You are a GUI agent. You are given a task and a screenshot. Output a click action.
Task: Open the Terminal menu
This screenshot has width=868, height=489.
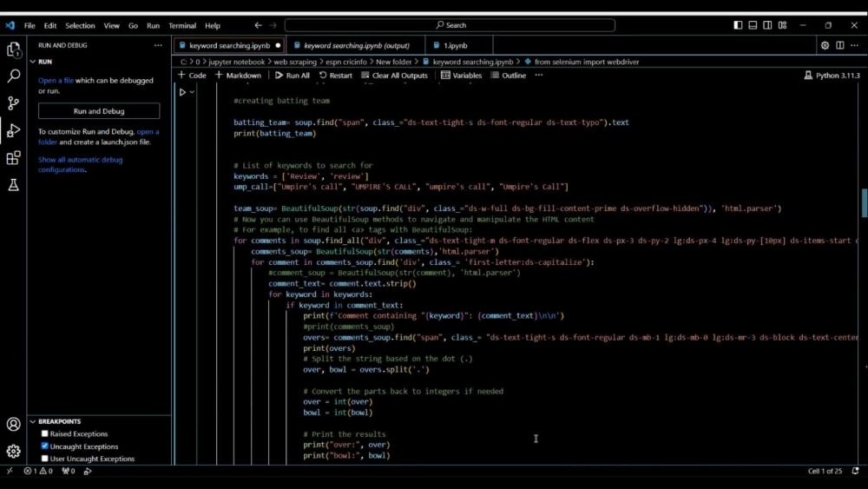[x=182, y=25]
